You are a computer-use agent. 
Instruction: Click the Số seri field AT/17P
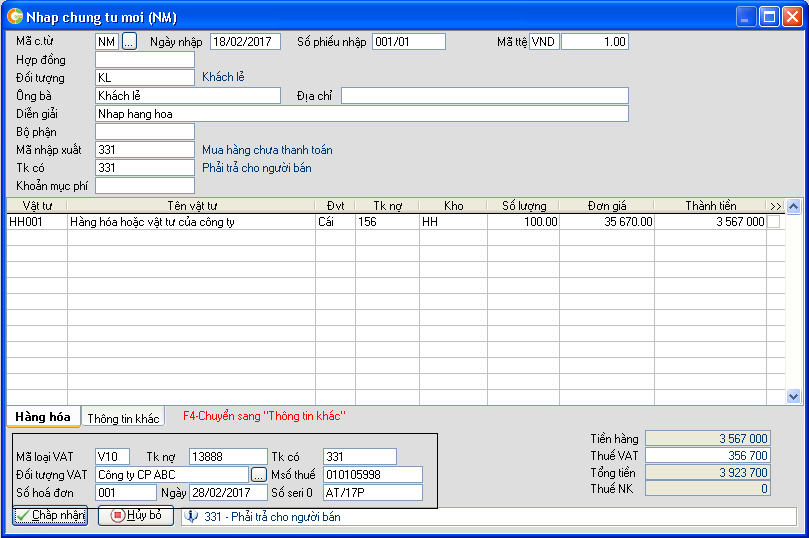(373, 493)
